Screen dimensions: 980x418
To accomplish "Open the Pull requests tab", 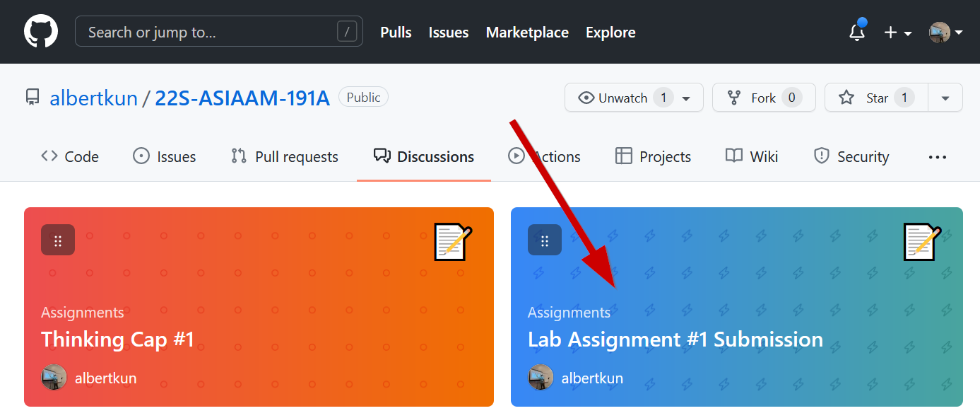I will pos(285,157).
